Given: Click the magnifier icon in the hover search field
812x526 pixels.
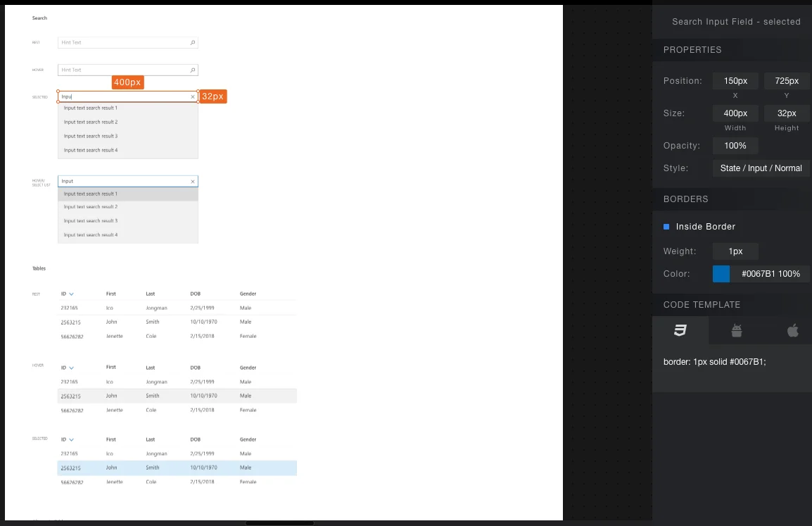Looking at the screenshot, I should coord(193,70).
